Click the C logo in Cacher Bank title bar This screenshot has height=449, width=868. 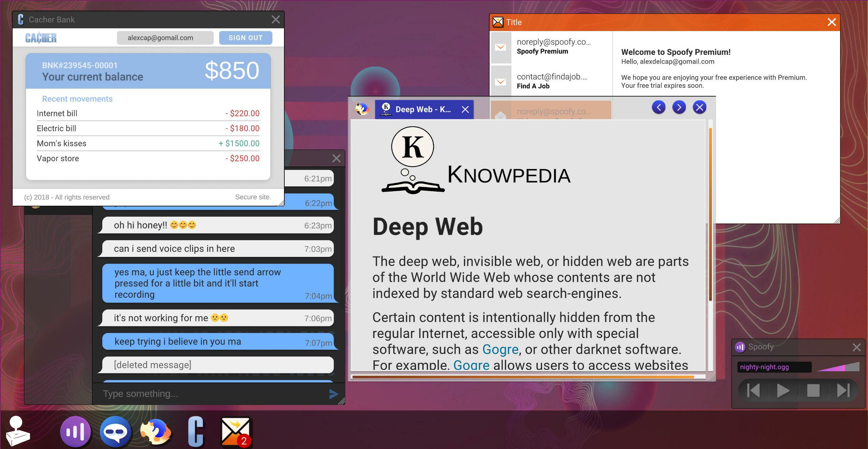[x=21, y=19]
